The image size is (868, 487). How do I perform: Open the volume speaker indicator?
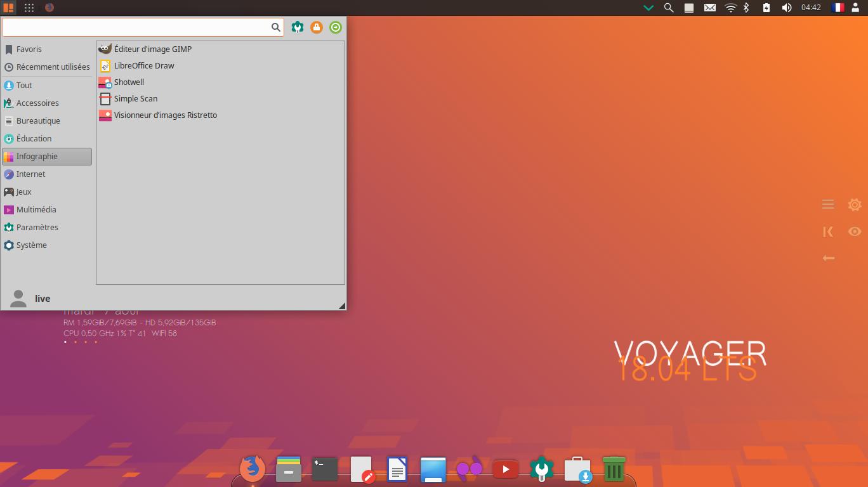787,8
